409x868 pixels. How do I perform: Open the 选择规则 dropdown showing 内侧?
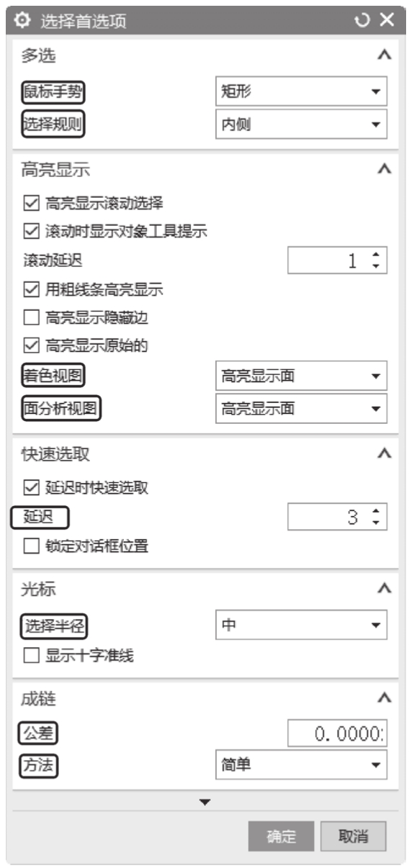tap(302, 124)
